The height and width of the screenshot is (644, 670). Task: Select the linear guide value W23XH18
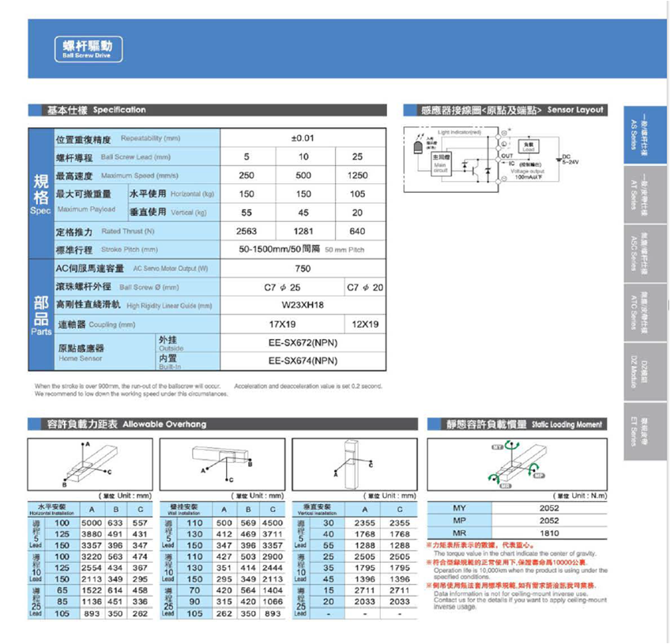coord(303,305)
